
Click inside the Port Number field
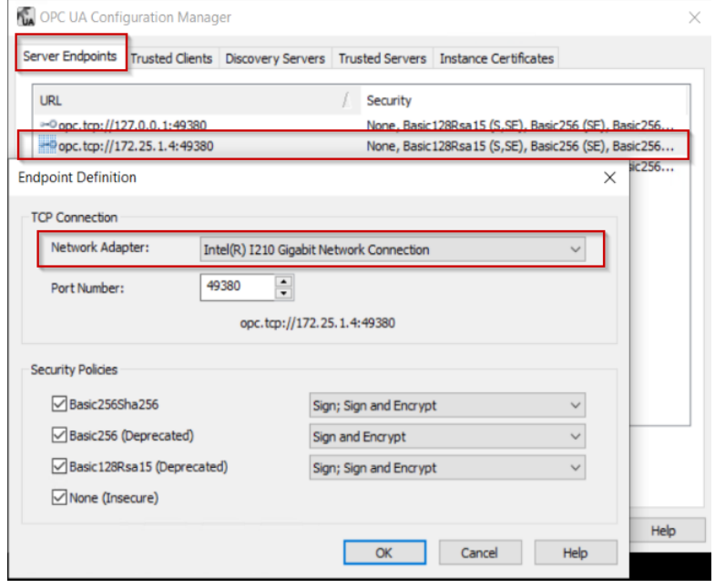point(237,288)
